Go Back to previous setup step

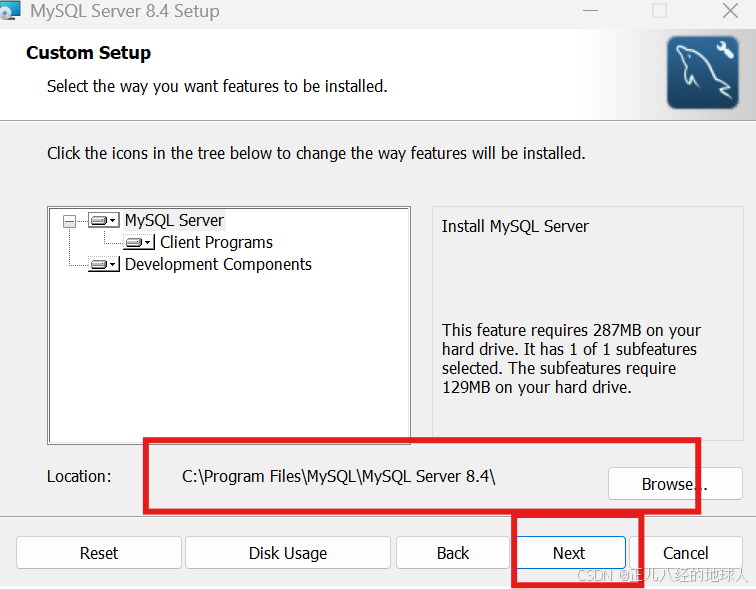[453, 553]
